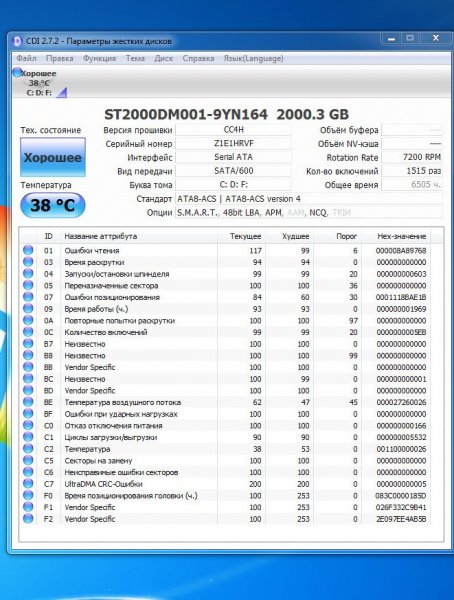Click status circle for Циклы загрузки/выгрузки row
The height and width of the screenshot is (600, 454).
click(x=28, y=437)
